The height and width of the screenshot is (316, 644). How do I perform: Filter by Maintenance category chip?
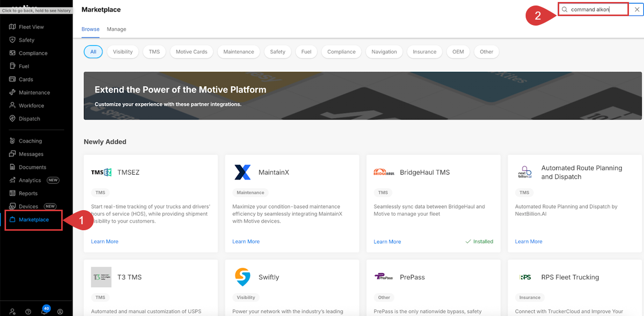(239, 52)
